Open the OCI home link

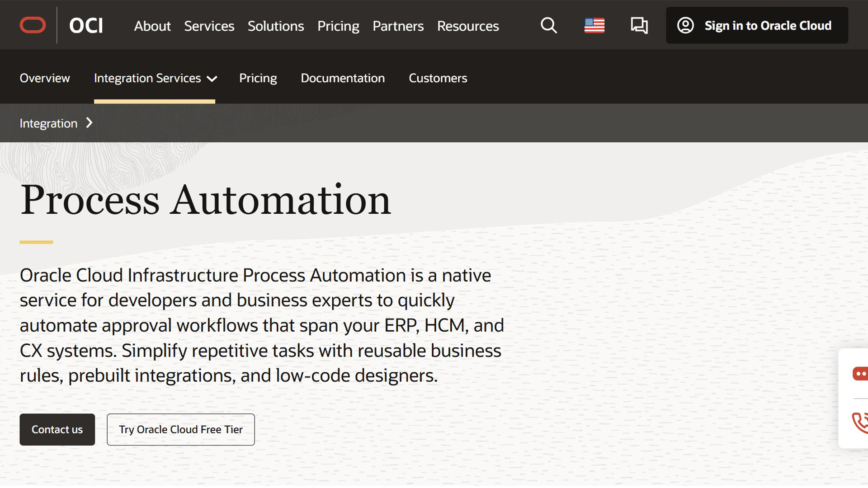(x=86, y=26)
